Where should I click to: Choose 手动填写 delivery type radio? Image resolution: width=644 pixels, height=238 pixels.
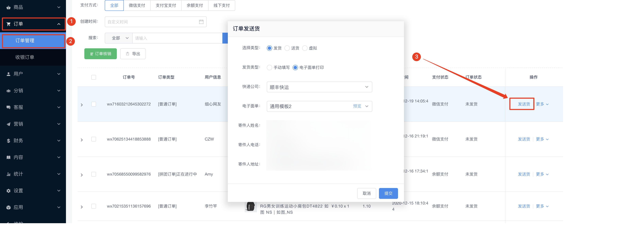269,68
